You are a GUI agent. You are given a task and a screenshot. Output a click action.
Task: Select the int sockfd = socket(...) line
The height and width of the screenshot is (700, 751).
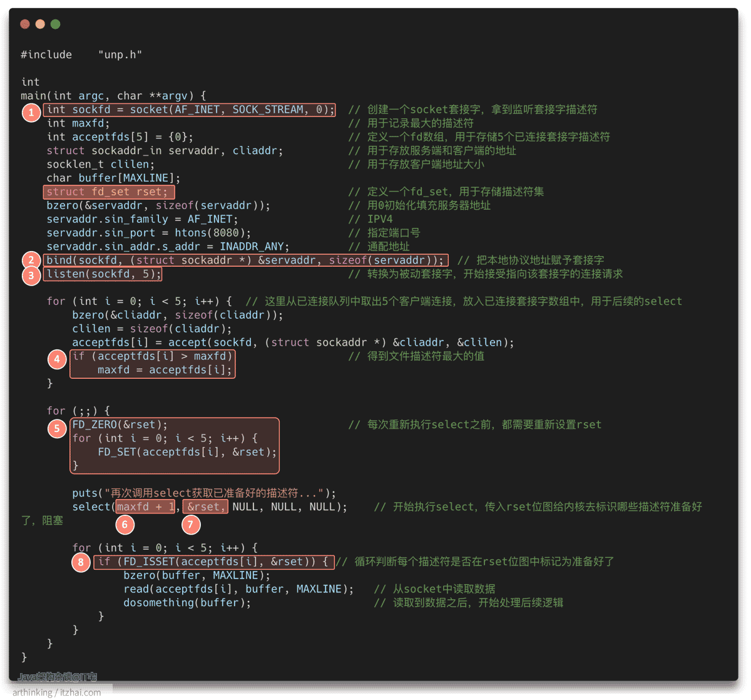pyautogui.click(x=191, y=110)
